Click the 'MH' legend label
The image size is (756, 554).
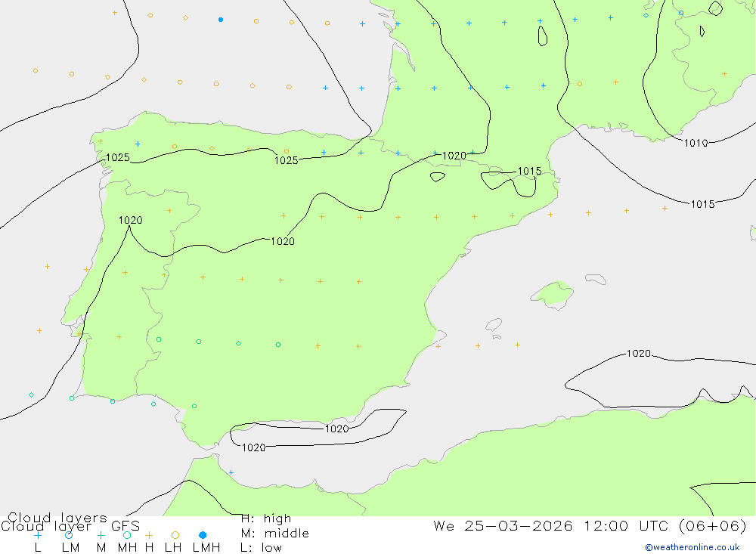coord(127,548)
